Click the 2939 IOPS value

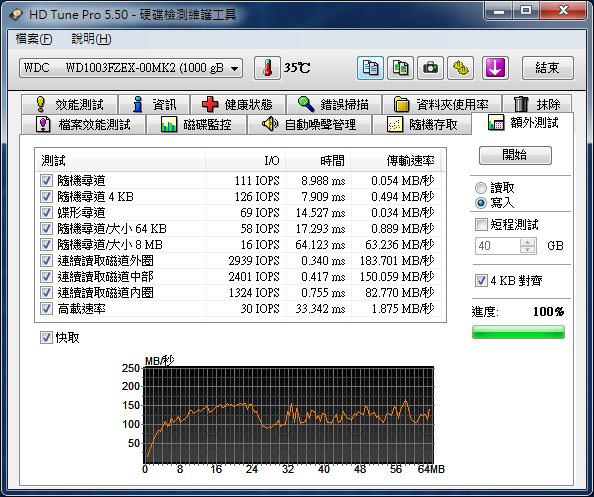click(x=253, y=261)
